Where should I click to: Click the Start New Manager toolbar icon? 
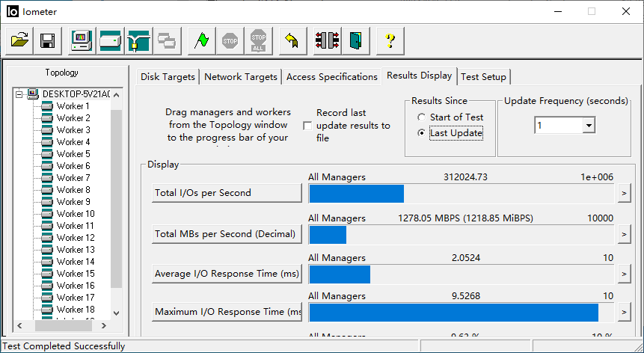(x=82, y=40)
